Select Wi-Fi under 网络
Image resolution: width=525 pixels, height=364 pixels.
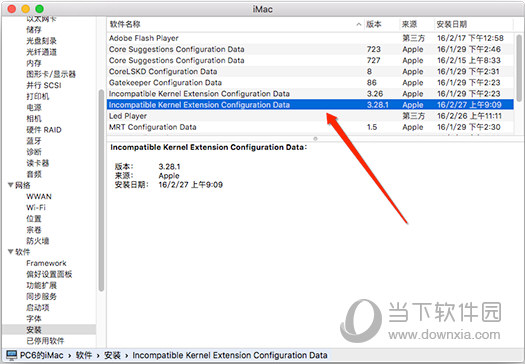tap(36, 207)
